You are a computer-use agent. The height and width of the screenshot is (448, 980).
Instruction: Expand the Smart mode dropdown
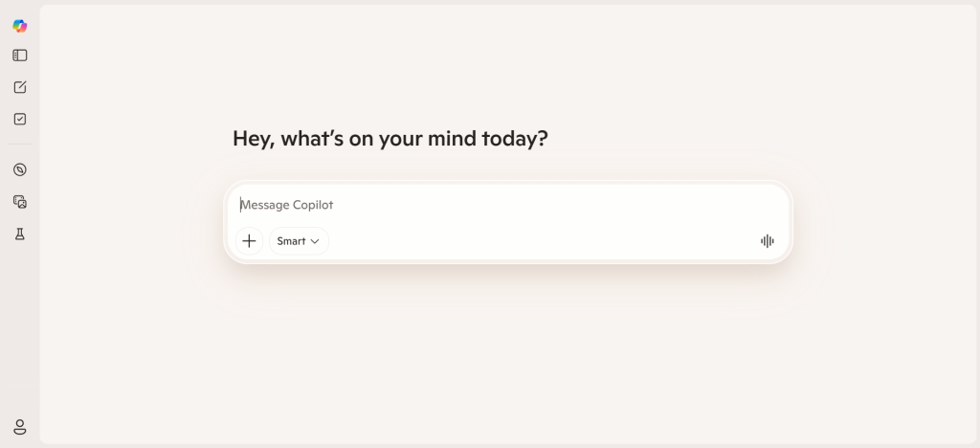299,241
